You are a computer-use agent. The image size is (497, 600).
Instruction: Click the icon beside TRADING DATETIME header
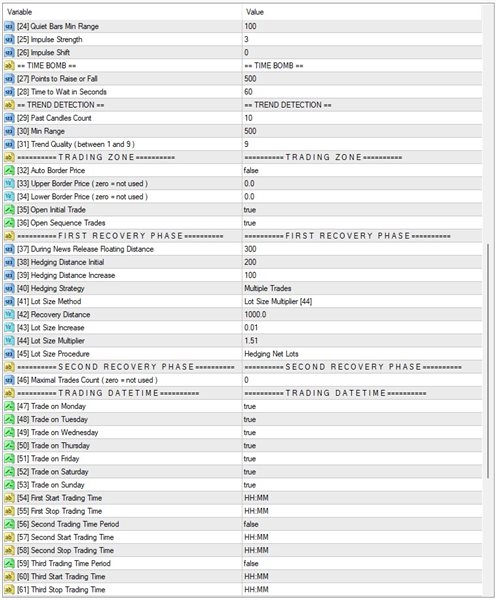coord(9,393)
